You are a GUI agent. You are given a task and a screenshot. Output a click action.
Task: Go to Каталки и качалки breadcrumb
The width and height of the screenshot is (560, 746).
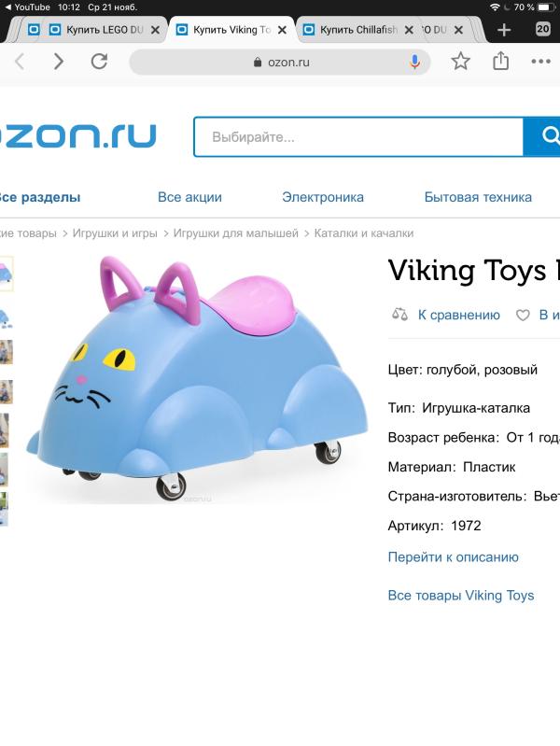coord(364,233)
